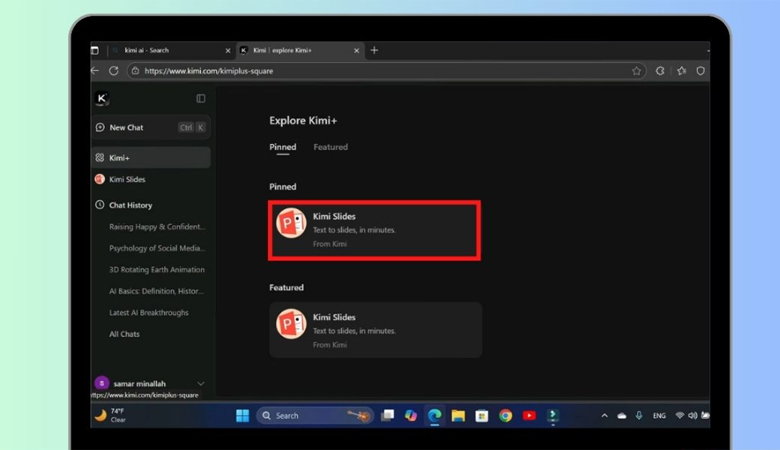This screenshot has height=450, width=780.
Task: Expand the samar minallah account menu chevron
Action: tap(200, 383)
